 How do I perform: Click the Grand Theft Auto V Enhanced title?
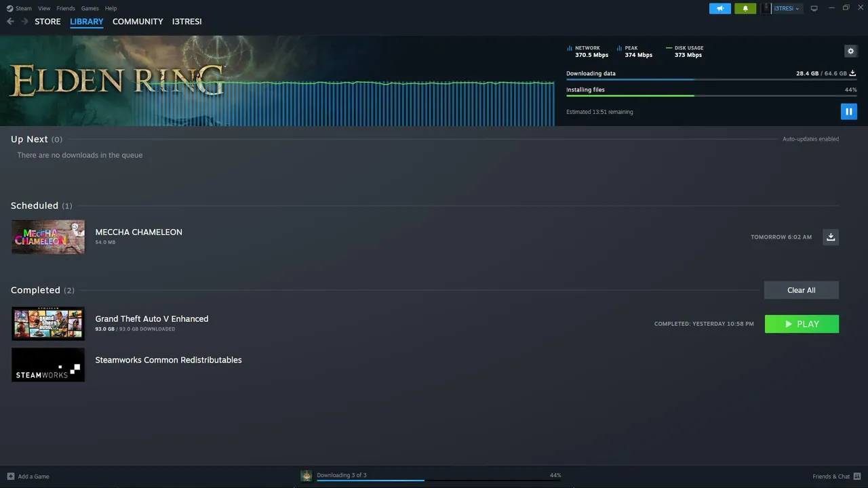(x=152, y=319)
